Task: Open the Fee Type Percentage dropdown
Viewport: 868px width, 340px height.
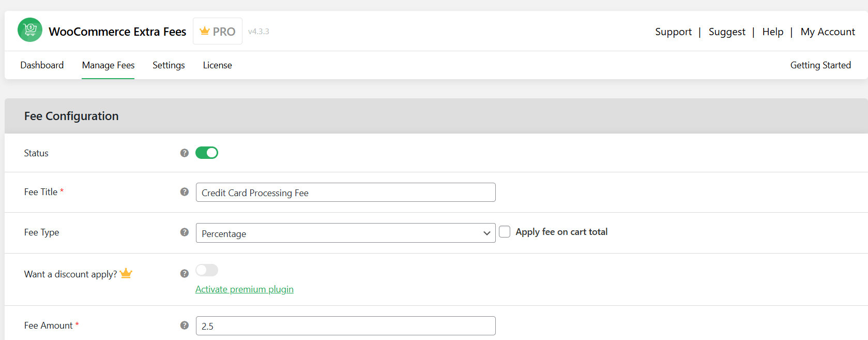Action: pyautogui.click(x=346, y=233)
